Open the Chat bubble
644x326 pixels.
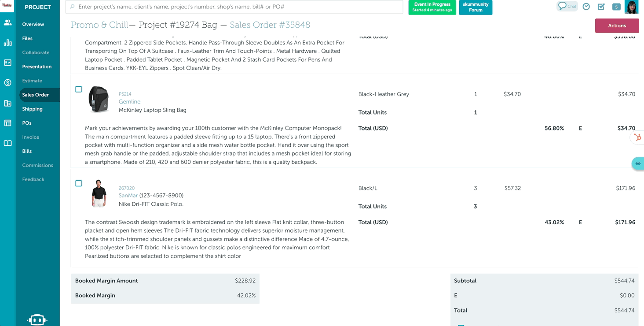coord(567,6)
